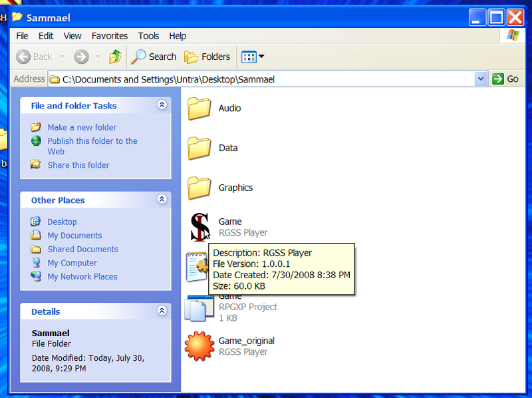Open the Back history dropdown arrow
Screen dimensions: 532x398
62,57
